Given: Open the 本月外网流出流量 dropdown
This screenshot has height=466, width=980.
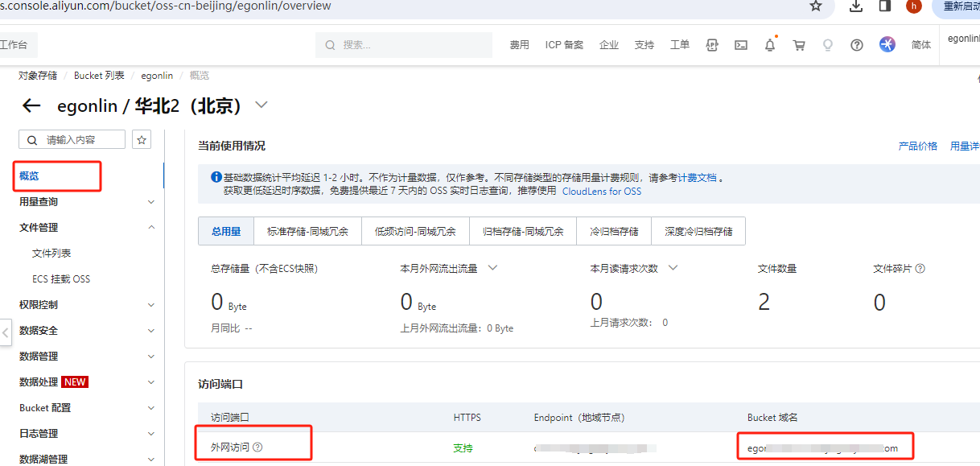Looking at the screenshot, I should click(492, 268).
